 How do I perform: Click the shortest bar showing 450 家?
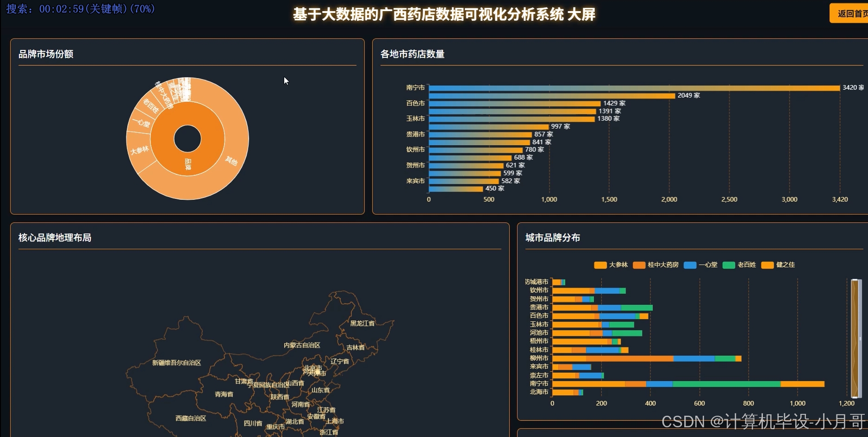[456, 189]
